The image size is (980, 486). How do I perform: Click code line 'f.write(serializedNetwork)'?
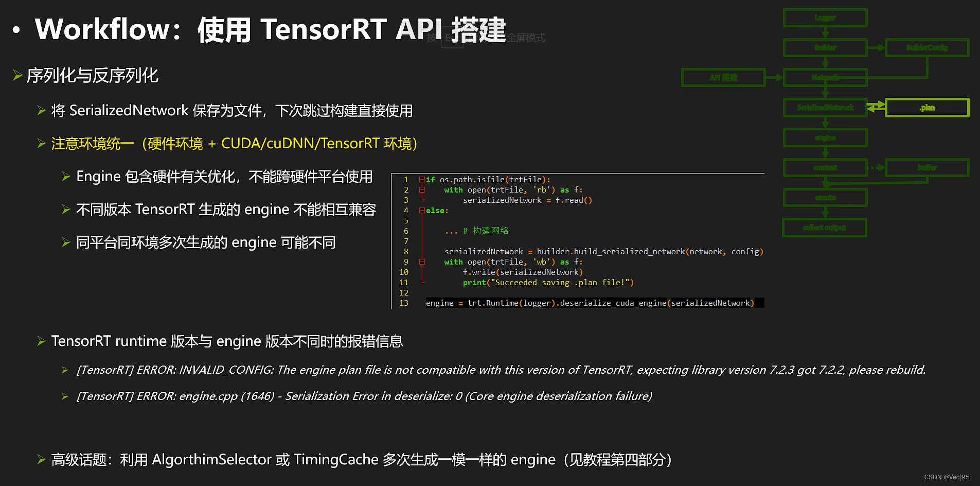coord(523,272)
